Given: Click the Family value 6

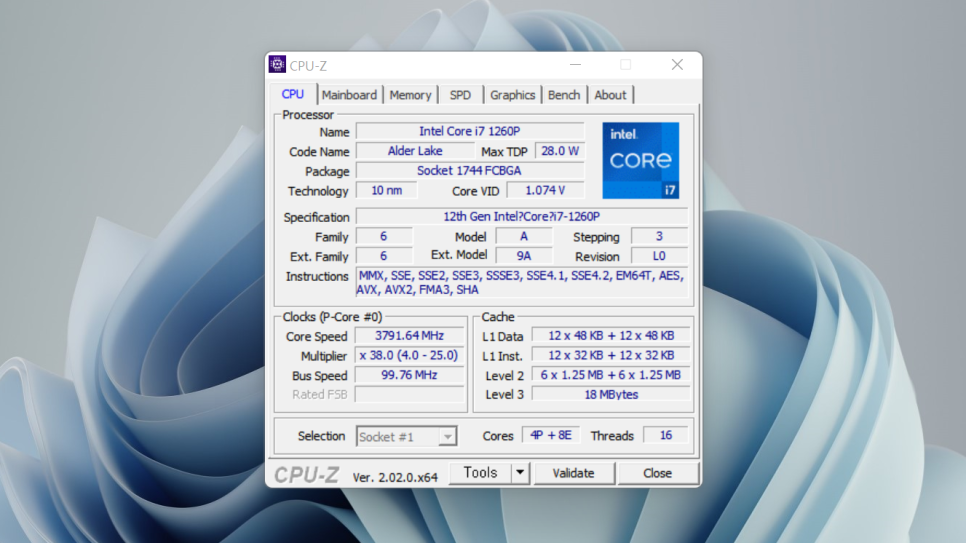Looking at the screenshot, I should click(384, 236).
